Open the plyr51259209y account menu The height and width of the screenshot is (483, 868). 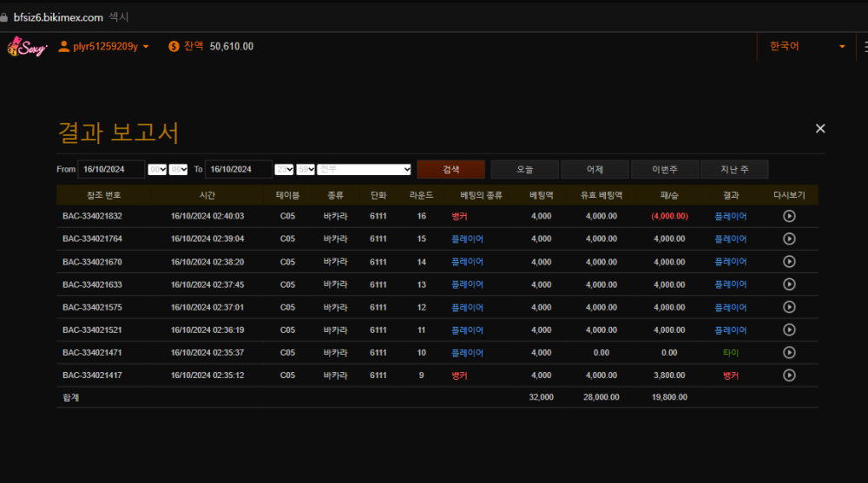[x=103, y=46]
